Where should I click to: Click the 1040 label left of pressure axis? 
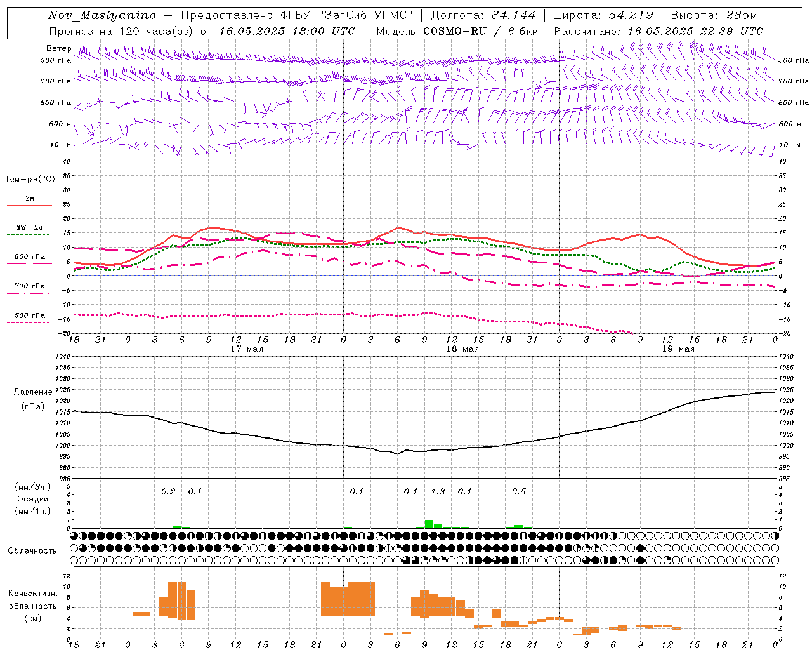click(62, 357)
